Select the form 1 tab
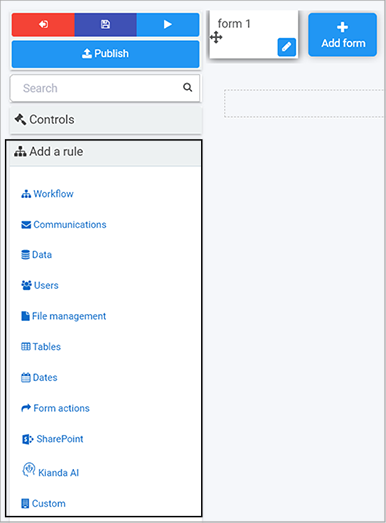Screen dimensions: 386x523 point(254,34)
